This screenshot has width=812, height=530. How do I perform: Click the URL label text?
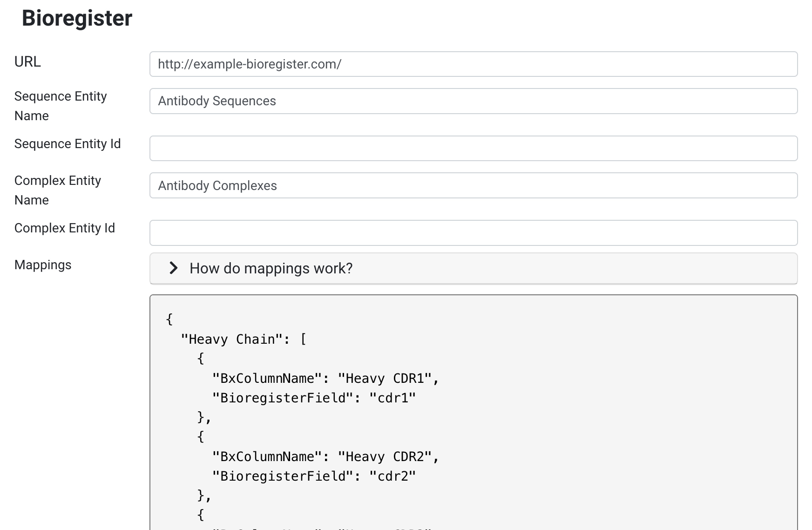click(x=27, y=61)
